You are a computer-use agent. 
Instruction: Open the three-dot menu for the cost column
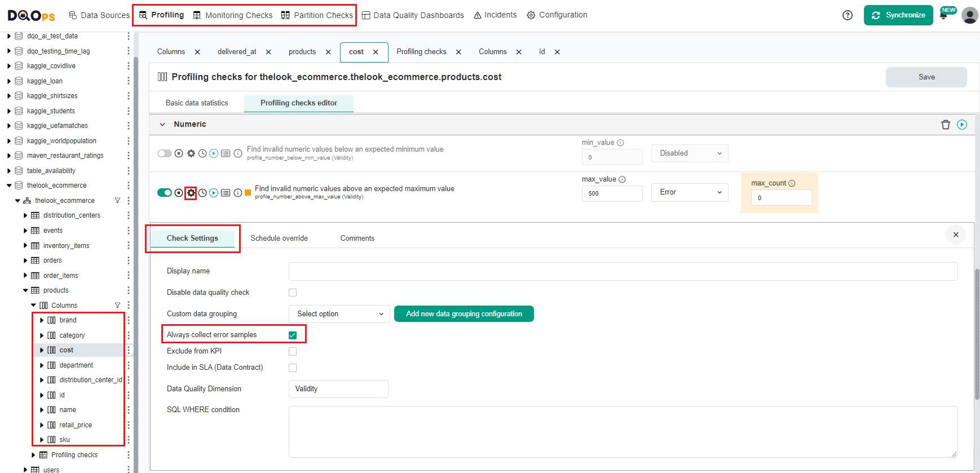[129, 350]
